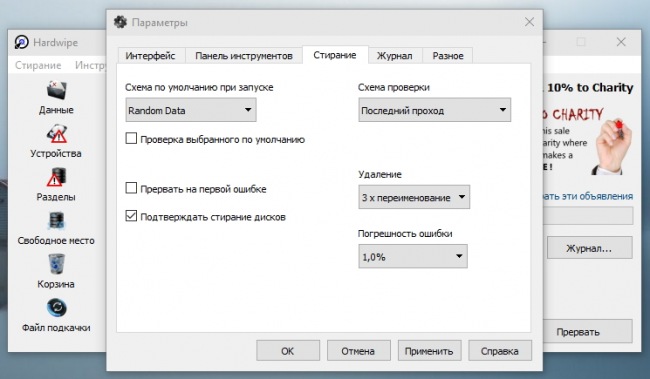
Task: Click the Параметры gear icon in title bar
Action: click(121, 22)
